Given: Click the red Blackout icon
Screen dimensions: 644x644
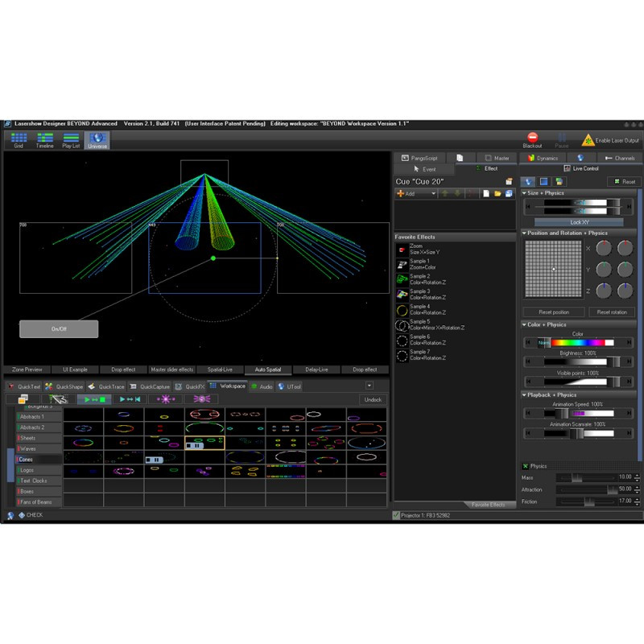Looking at the screenshot, I should (x=532, y=137).
